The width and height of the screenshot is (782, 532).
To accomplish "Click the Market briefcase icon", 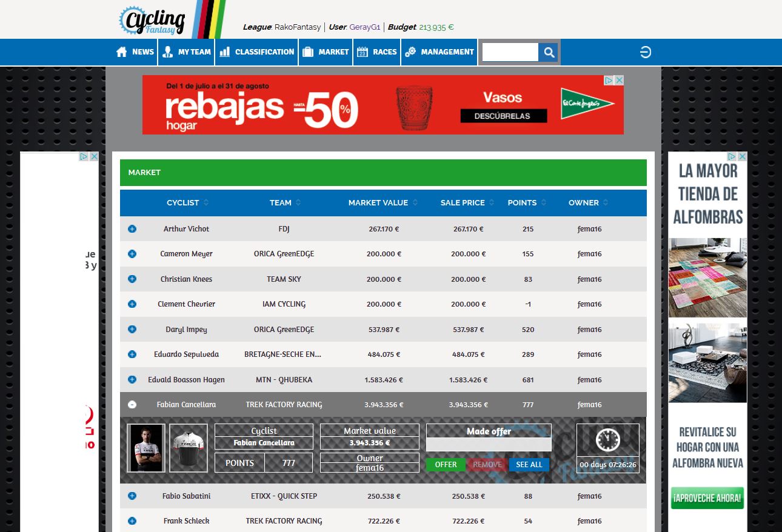I will (x=308, y=52).
